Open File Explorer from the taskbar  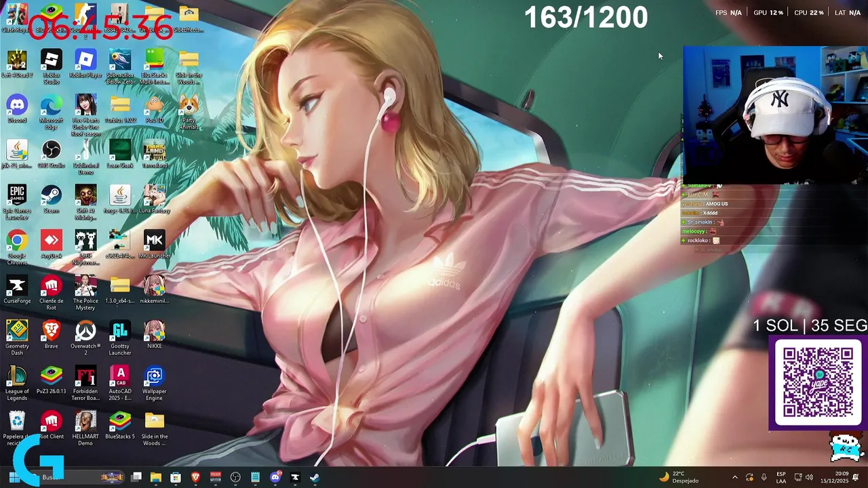click(156, 477)
